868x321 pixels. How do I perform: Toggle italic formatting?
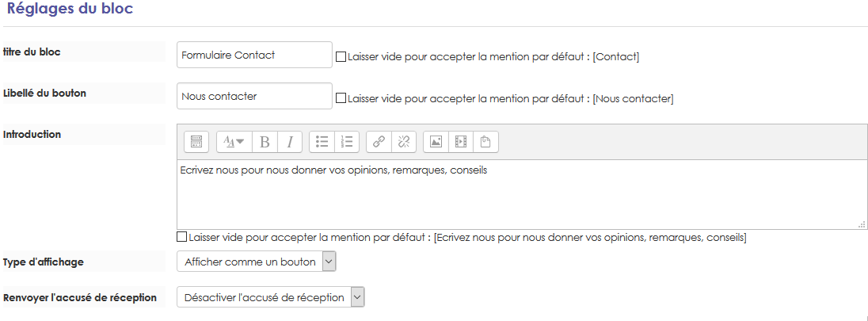[x=290, y=142]
